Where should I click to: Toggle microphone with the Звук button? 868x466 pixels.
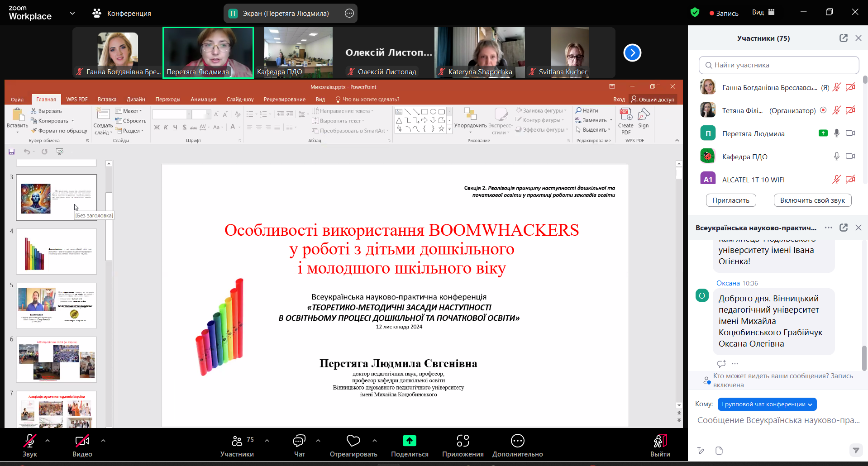[30, 441]
